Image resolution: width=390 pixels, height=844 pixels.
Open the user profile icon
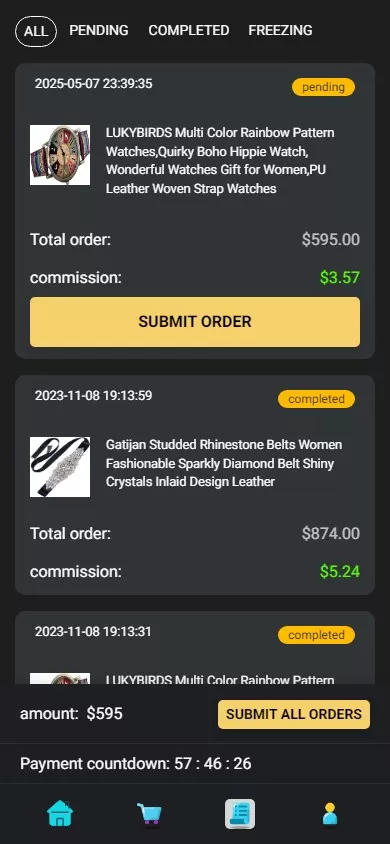[330, 813]
